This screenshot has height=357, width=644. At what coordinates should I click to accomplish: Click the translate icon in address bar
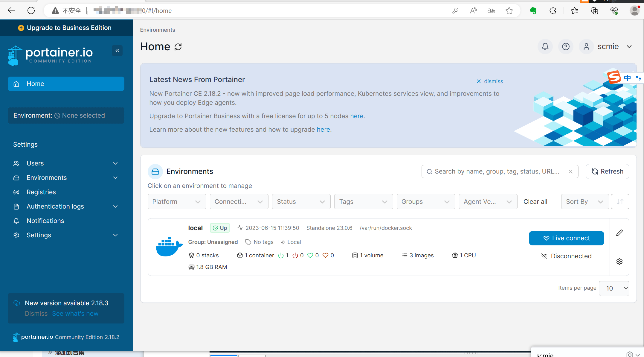[491, 11]
